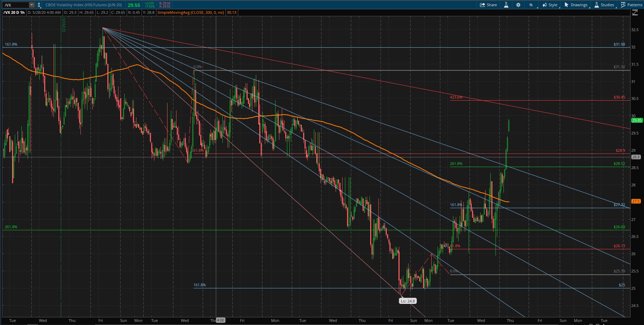The width and height of the screenshot is (644, 325).
Task: Click the CBOE Volatility Index Futures title
Action: point(84,5)
